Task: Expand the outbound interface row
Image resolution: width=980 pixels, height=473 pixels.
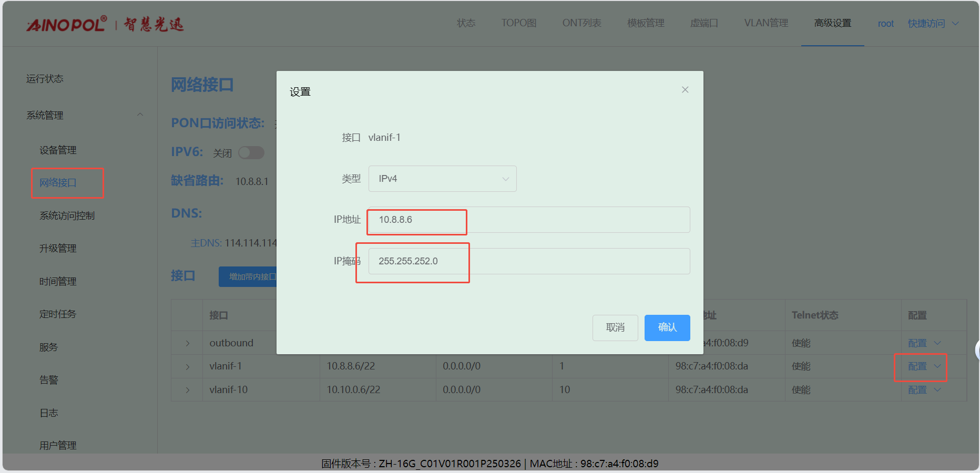Action: [187, 343]
